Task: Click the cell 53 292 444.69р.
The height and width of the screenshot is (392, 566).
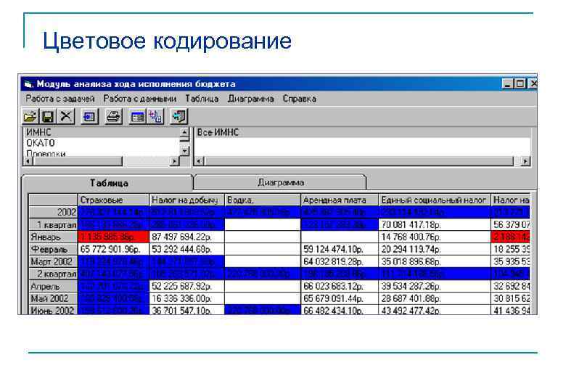Action: click(x=186, y=249)
